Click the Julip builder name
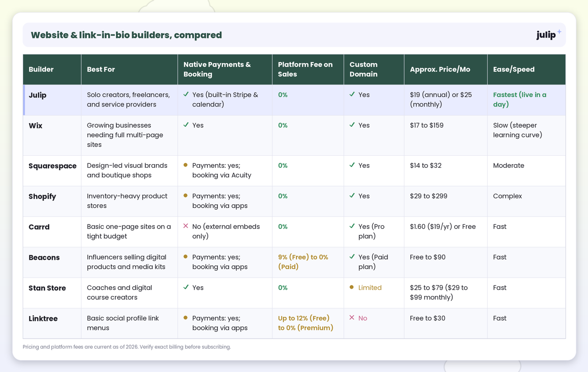Image resolution: width=588 pixels, height=372 pixels. (37, 95)
